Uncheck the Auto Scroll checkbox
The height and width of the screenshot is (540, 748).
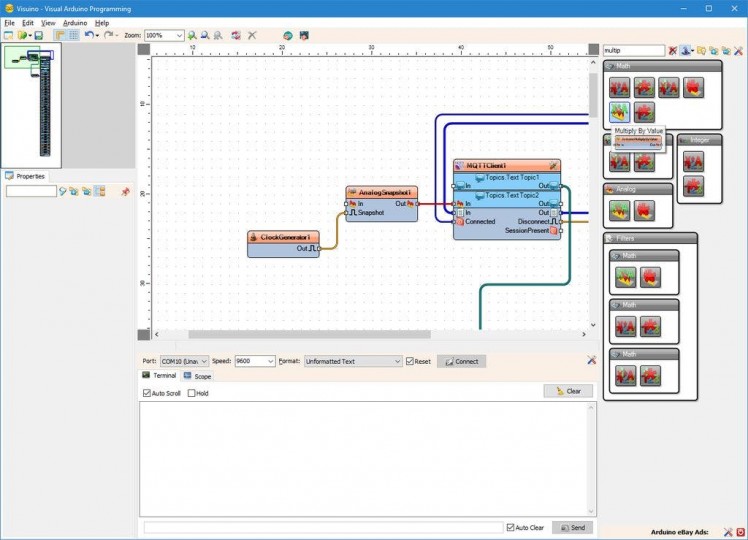(x=147, y=393)
